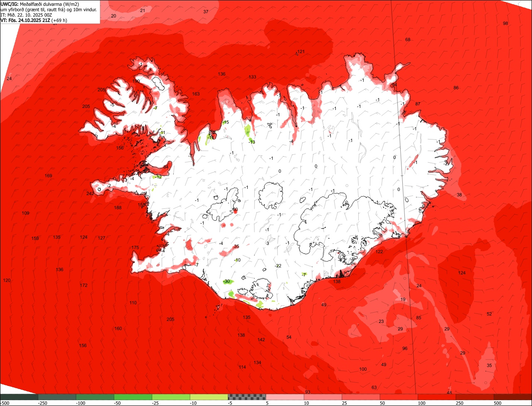Click the negative value -13 on land
The height and width of the screenshot is (406, 532).
point(251,142)
